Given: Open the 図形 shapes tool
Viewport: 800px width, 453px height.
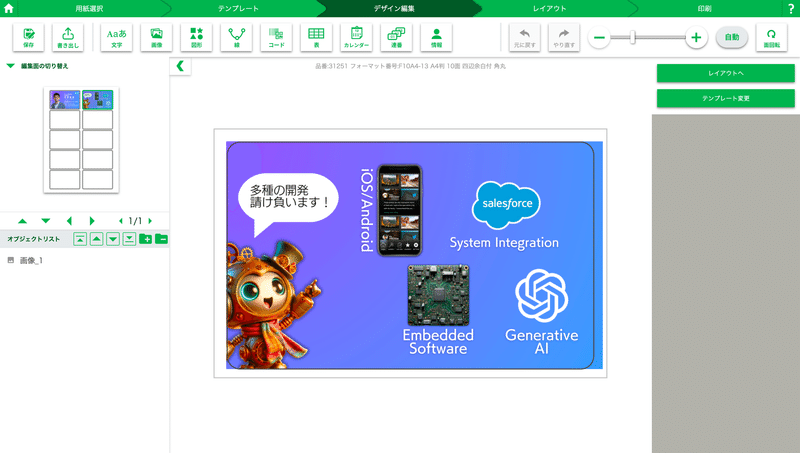Looking at the screenshot, I should click(196, 37).
